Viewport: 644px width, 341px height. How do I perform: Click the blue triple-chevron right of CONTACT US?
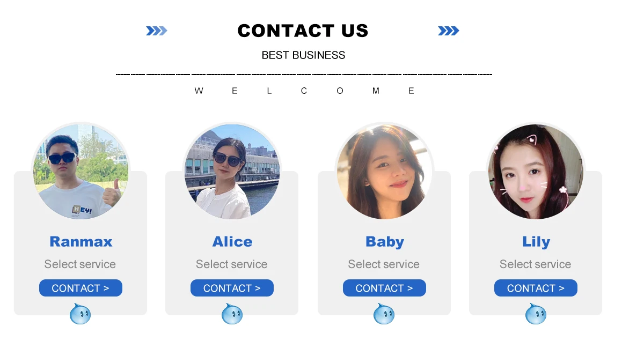449,31
